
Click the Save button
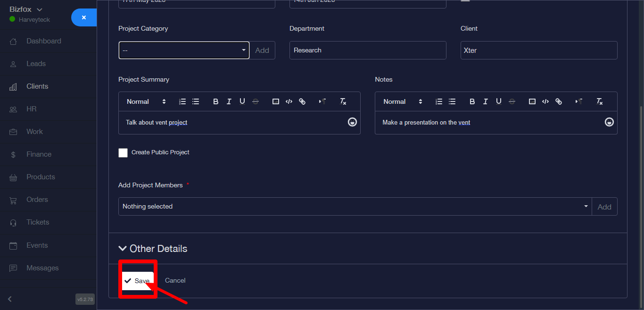coord(138,280)
